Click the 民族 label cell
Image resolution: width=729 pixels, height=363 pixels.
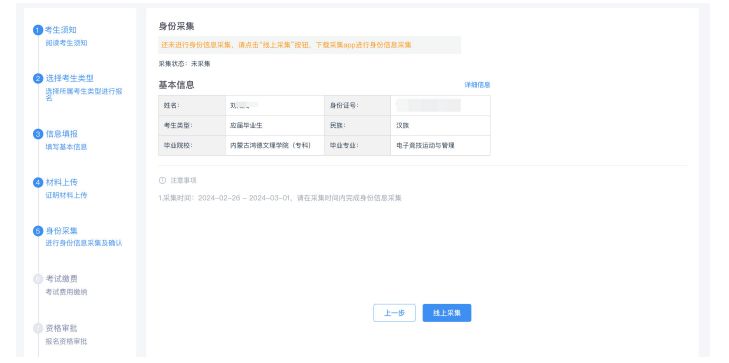coord(358,125)
